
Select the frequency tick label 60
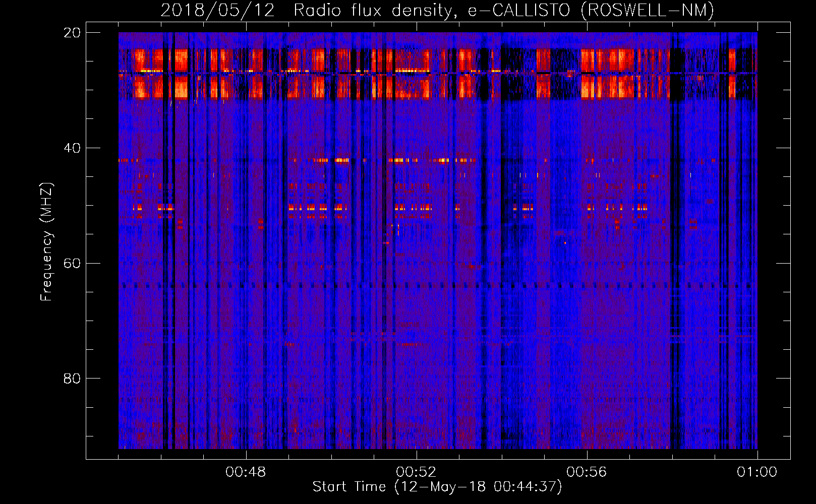click(x=72, y=263)
